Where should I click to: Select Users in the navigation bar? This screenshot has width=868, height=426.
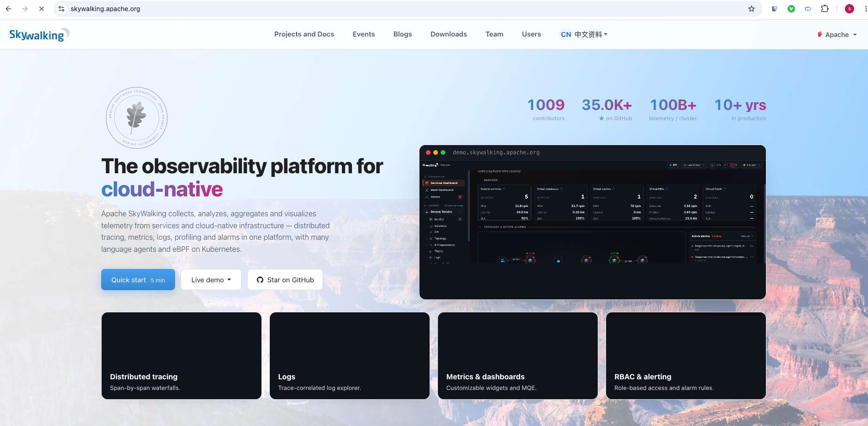tap(531, 34)
